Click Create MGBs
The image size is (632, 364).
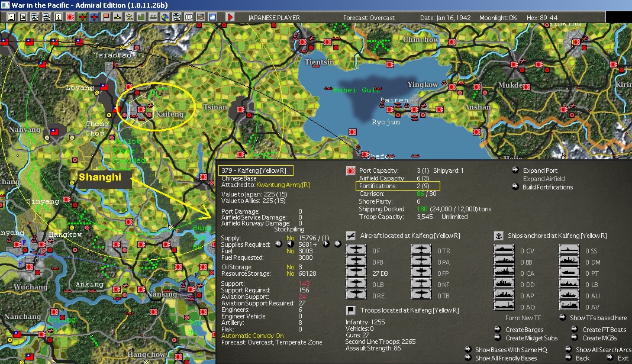pyautogui.click(x=599, y=338)
